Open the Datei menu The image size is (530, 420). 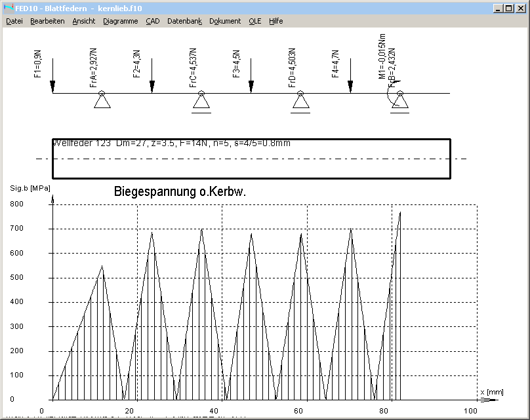pyautogui.click(x=14, y=21)
